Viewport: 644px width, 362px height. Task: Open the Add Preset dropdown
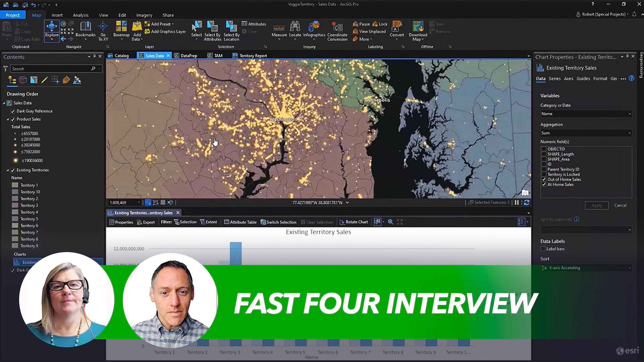pos(159,24)
